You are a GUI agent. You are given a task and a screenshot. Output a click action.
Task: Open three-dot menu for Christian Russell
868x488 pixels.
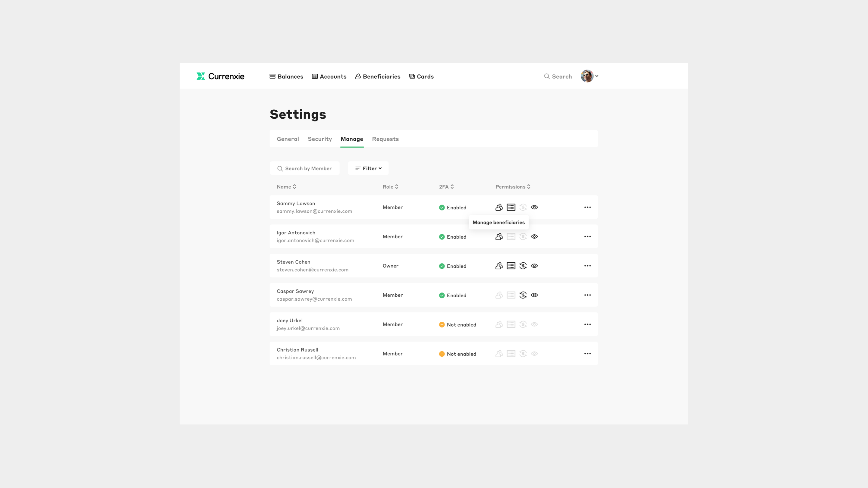[587, 354]
